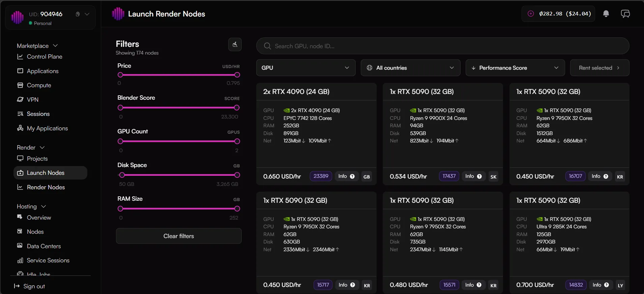Image resolution: width=644 pixels, height=294 pixels.
Task: Open the chat messages icon
Action: (625, 14)
